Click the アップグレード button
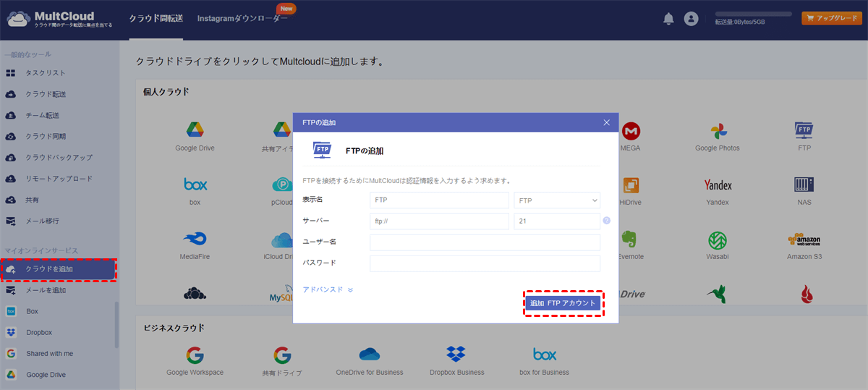Image resolution: width=868 pixels, height=390 pixels. 831,18
